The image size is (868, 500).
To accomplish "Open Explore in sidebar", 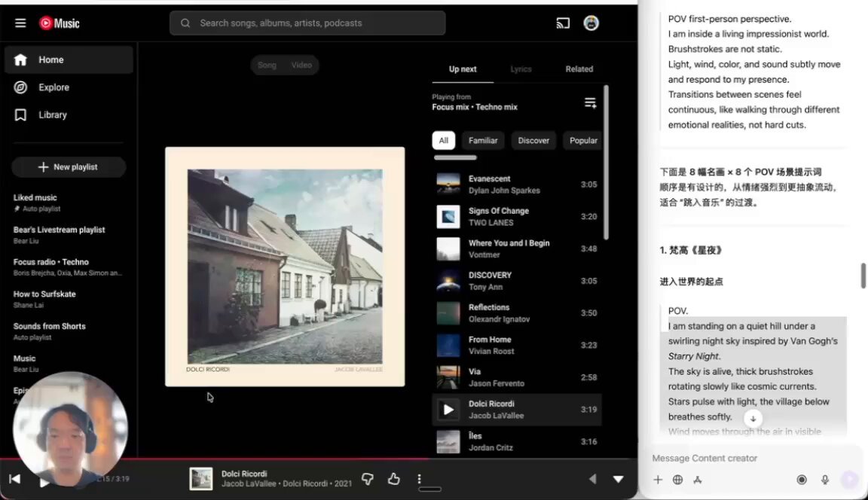I will tap(69, 87).
